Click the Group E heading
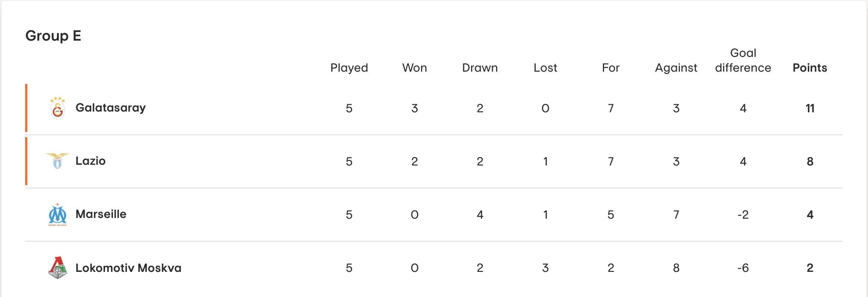The image size is (868, 297). [x=53, y=36]
